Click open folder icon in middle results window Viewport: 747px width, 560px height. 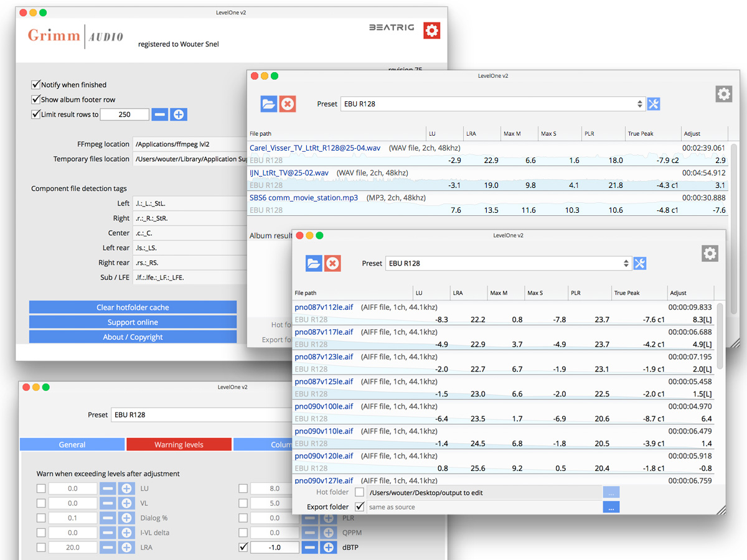(269, 104)
